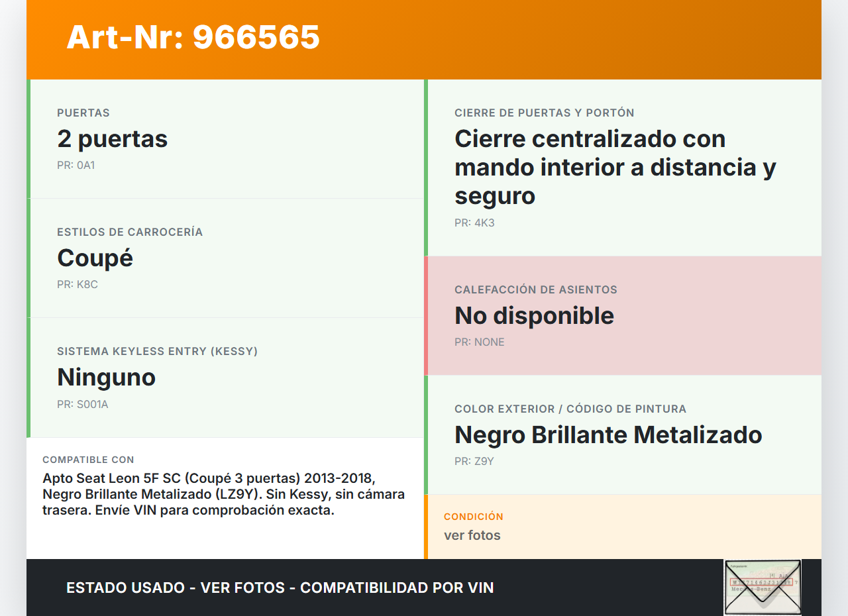Click the 'Ninguno' Kessy value

[x=107, y=377]
